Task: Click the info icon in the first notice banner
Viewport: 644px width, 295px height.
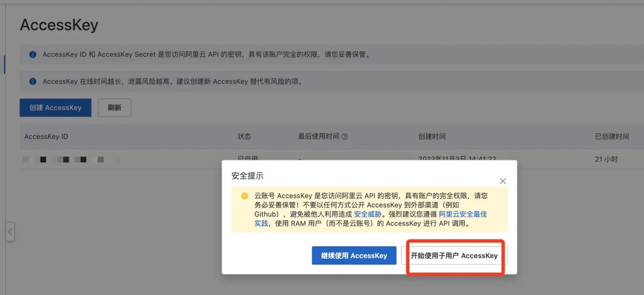Action: click(x=33, y=54)
